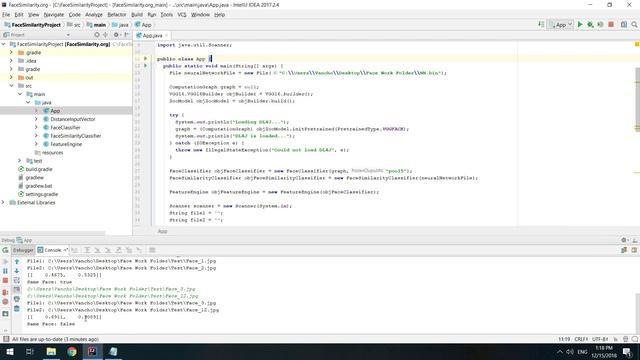Click CRLF line separator in status bar

[x=581, y=339]
